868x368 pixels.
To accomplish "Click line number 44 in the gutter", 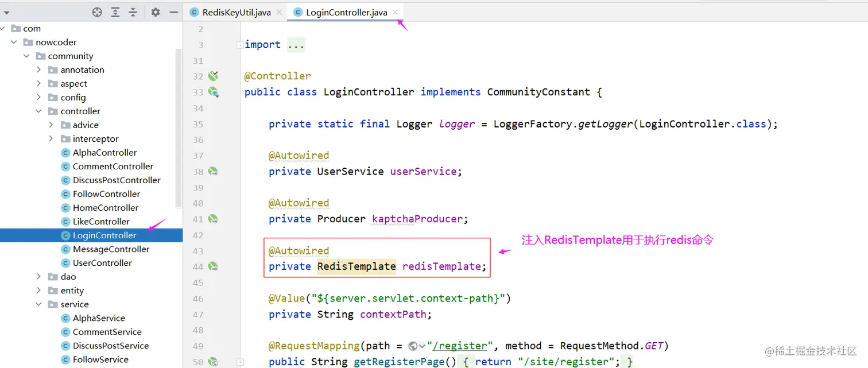I will coord(198,266).
